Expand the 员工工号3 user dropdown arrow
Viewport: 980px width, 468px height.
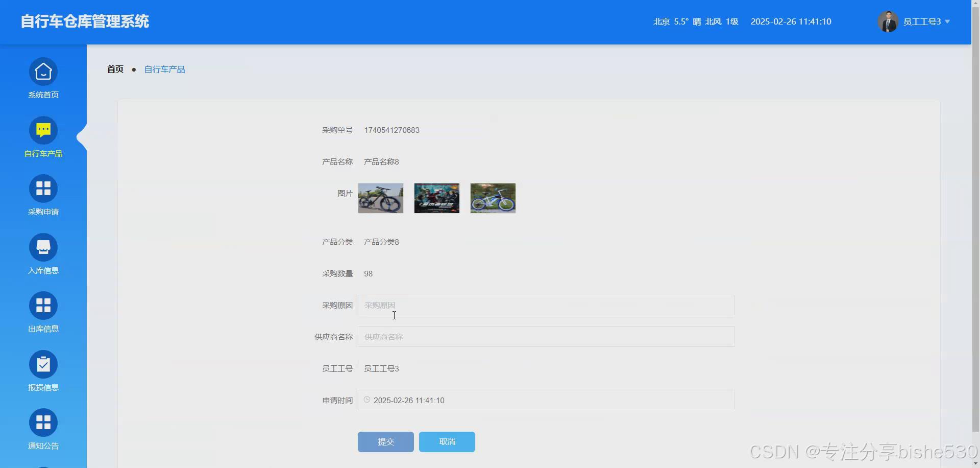point(947,21)
